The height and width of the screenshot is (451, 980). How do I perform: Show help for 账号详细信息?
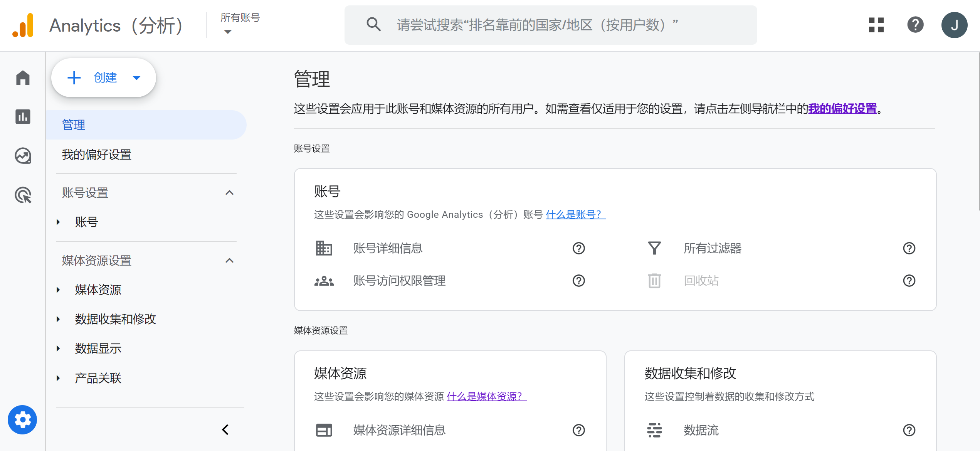[x=578, y=248]
